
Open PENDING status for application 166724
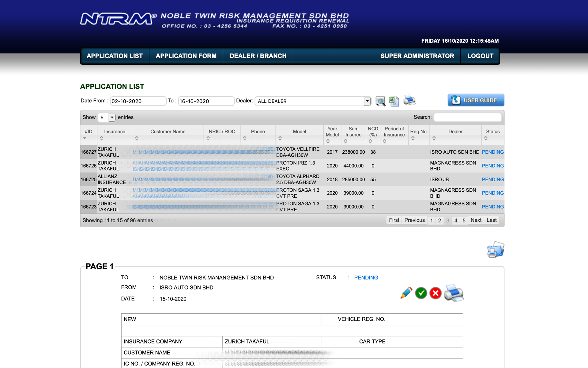pyautogui.click(x=493, y=193)
